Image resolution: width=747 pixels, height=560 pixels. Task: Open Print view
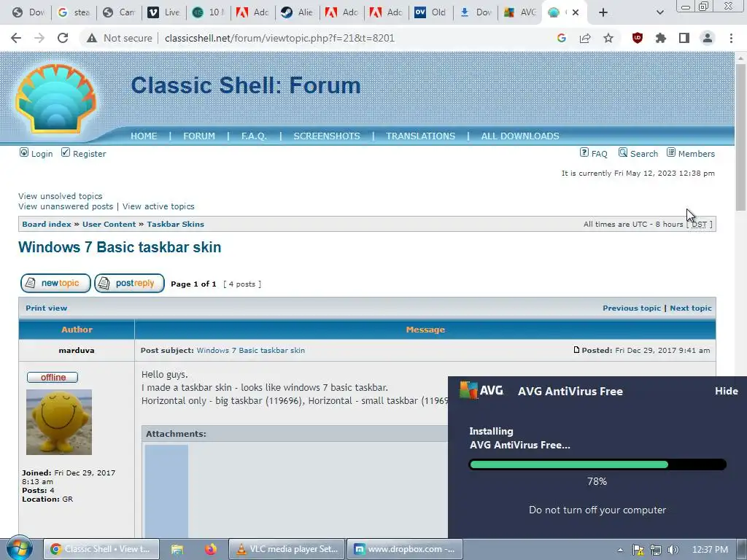[46, 308]
